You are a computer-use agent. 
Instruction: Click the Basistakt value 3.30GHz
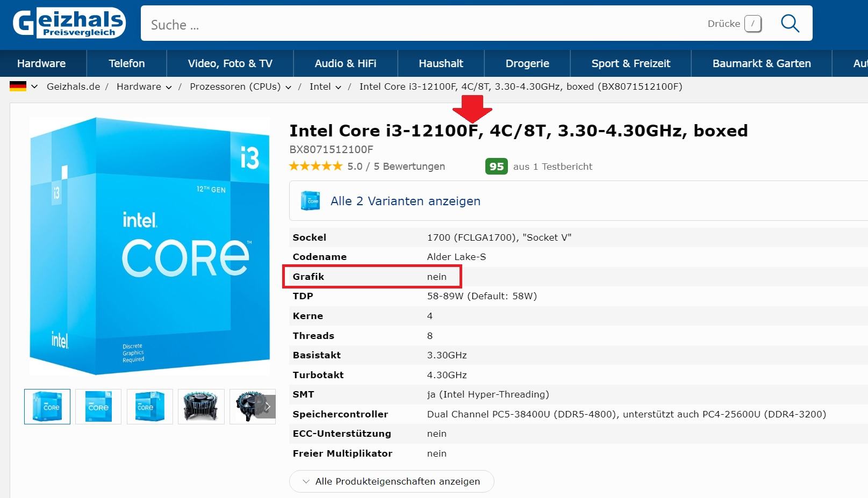click(x=447, y=355)
